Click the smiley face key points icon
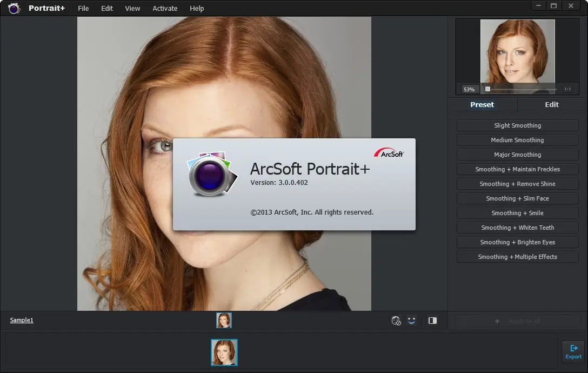 [412, 321]
